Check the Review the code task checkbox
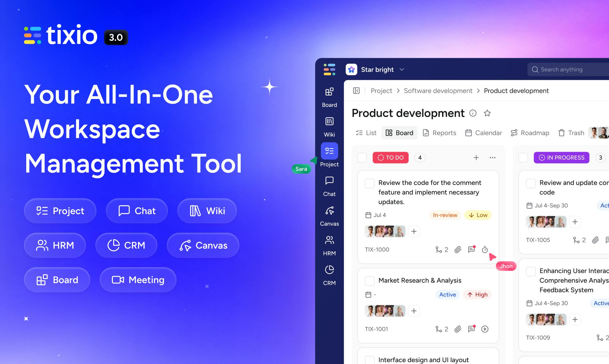 pos(370,183)
